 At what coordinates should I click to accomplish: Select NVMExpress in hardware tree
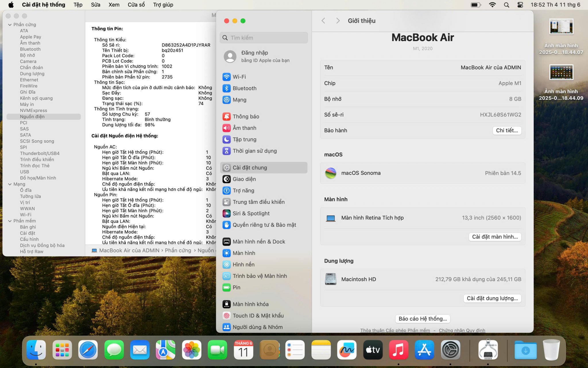tap(33, 111)
